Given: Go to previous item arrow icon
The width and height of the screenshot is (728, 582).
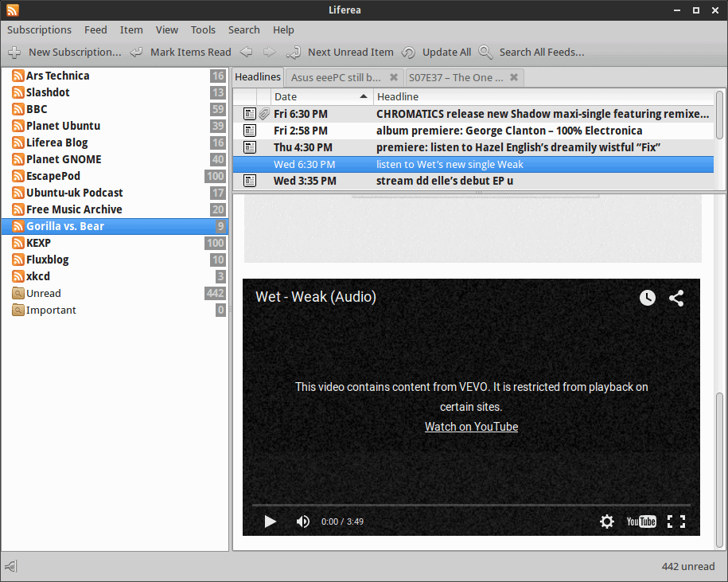Looking at the screenshot, I should pyautogui.click(x=246, y=53).
